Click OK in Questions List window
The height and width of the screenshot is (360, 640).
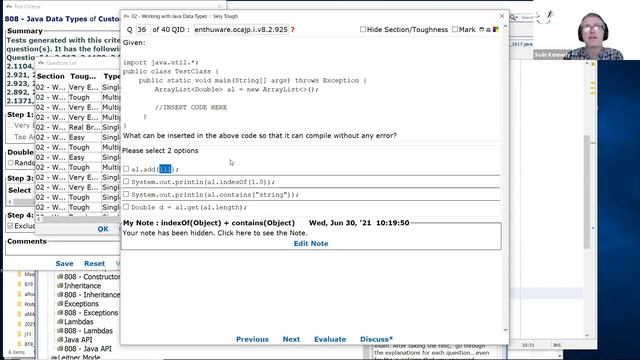click(103, 229)
